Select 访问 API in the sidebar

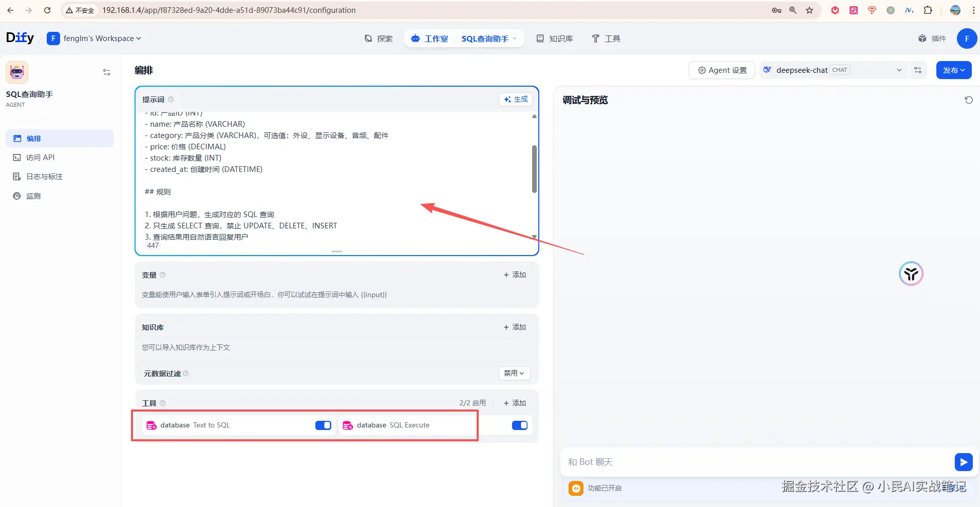[x=60, y=158]
